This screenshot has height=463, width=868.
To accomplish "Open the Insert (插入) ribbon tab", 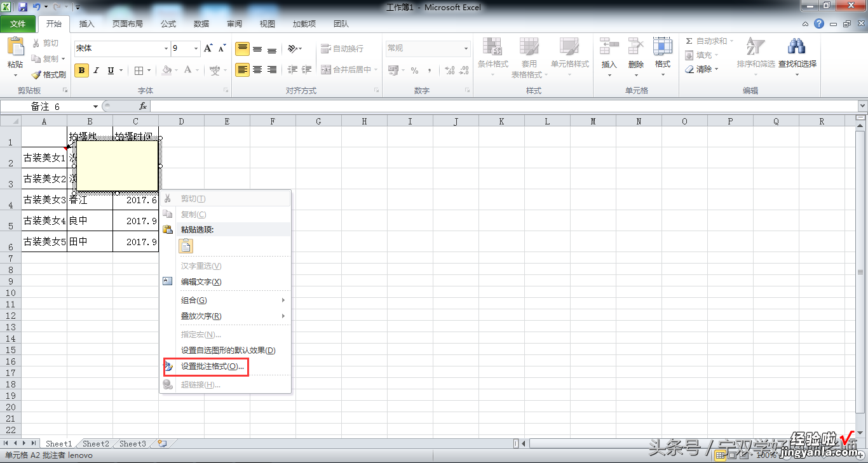I will coord(86,24).
